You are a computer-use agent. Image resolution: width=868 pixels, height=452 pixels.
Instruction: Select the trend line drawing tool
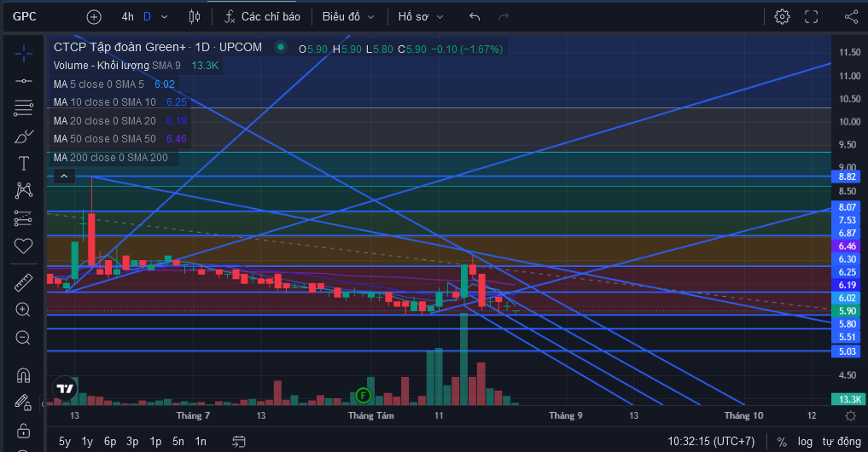coord(23,81)
